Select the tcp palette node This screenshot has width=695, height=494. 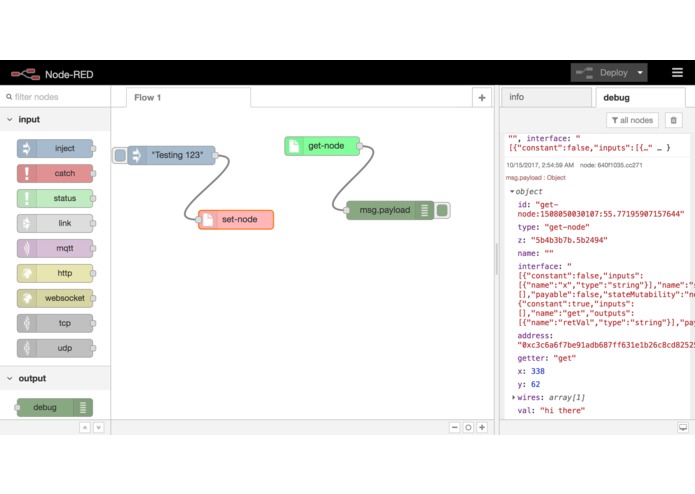55,323
